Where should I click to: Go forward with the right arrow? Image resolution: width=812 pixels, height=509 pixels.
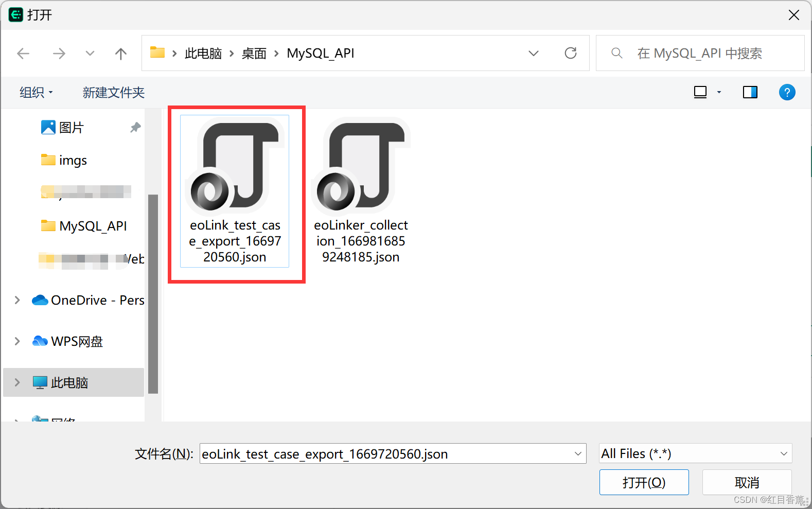tap(59, 54)
